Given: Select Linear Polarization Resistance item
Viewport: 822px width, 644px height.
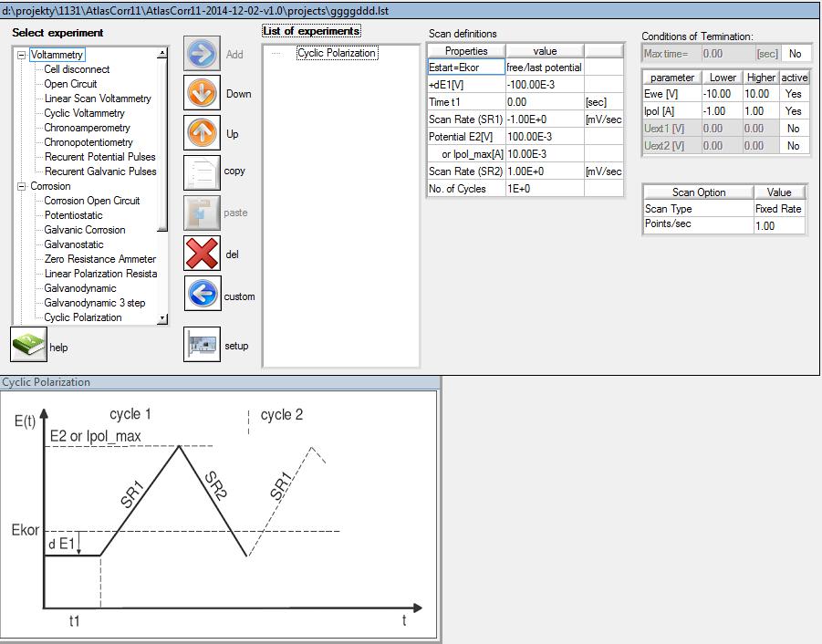Looking at the screenshot, I should click(x=100, y=274).
